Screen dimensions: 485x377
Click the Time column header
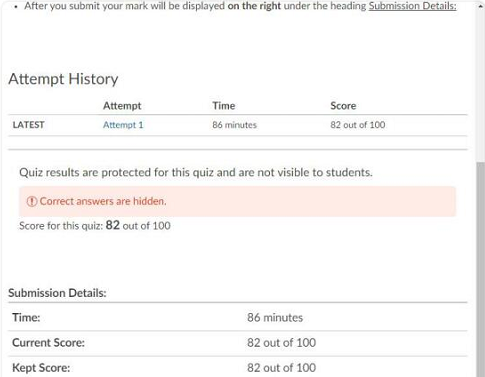(x=224, y=106)
